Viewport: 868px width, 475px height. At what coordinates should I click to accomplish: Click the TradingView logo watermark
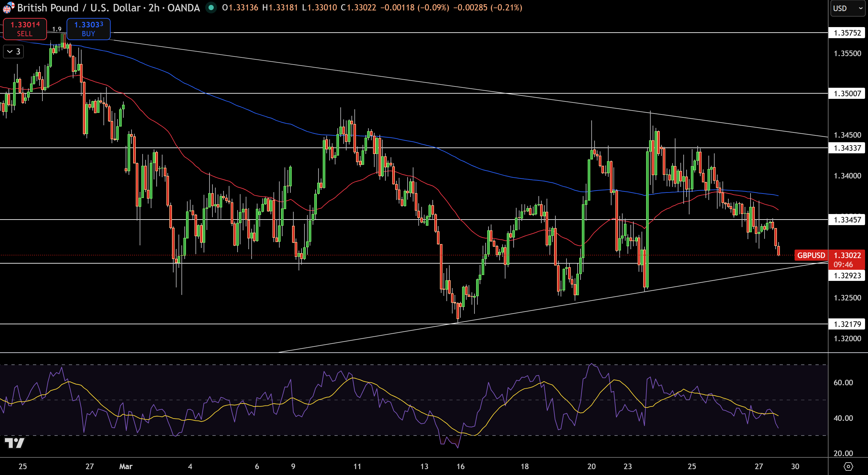click(14, 443)
